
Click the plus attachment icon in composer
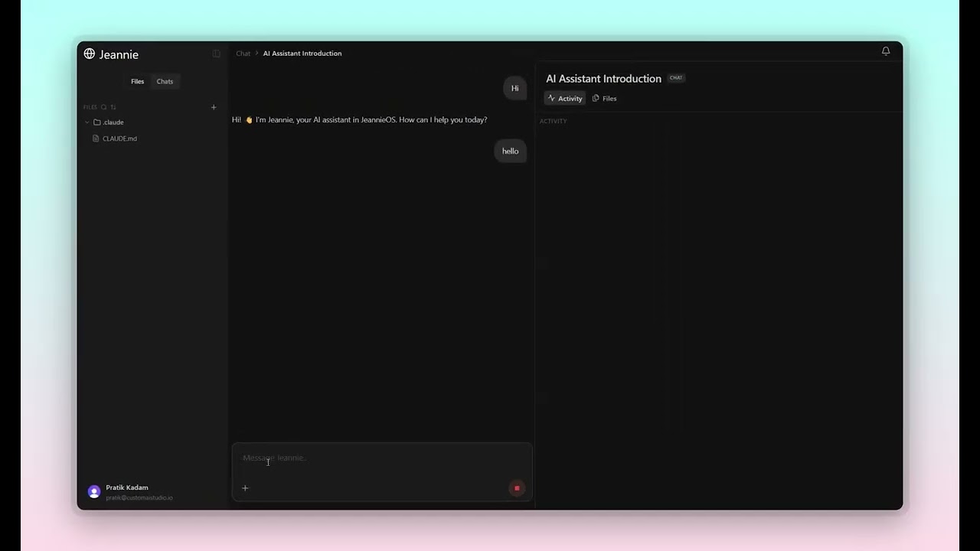(245, 488)
